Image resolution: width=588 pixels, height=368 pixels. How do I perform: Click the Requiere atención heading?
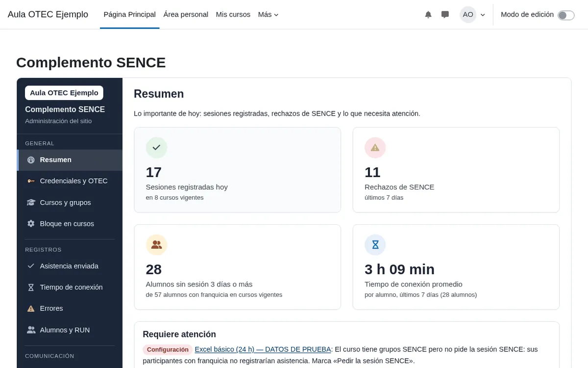(179, 334)
